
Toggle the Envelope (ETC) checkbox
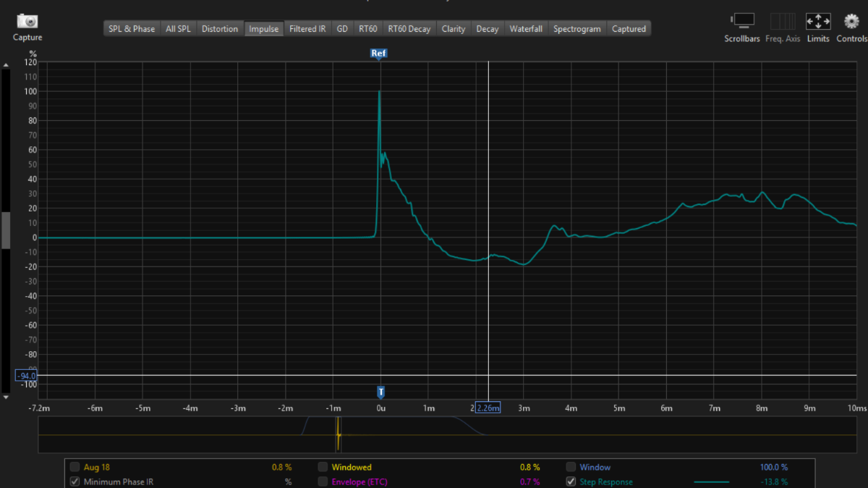pyautogui.click(x=323, y=481)
